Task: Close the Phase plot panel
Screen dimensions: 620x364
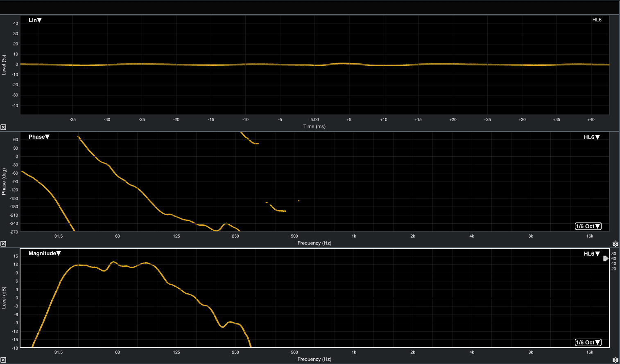Action: pyautogui.click(x=3, y=244)
